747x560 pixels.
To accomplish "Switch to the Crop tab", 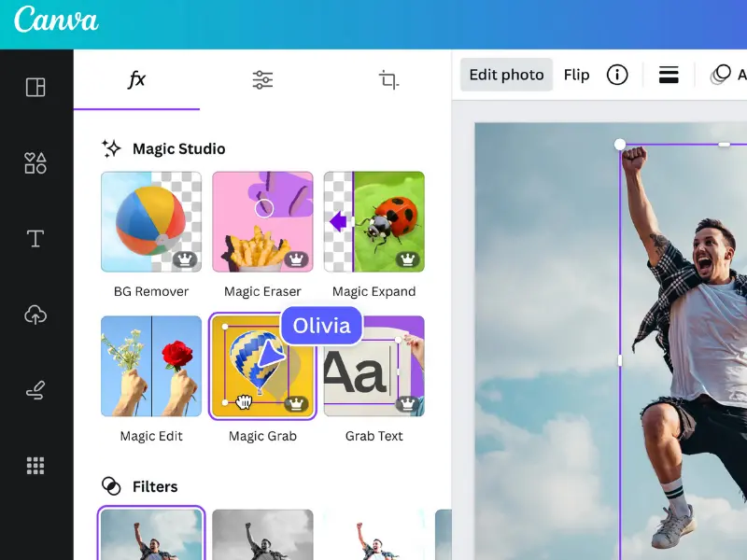I will 388,80.
